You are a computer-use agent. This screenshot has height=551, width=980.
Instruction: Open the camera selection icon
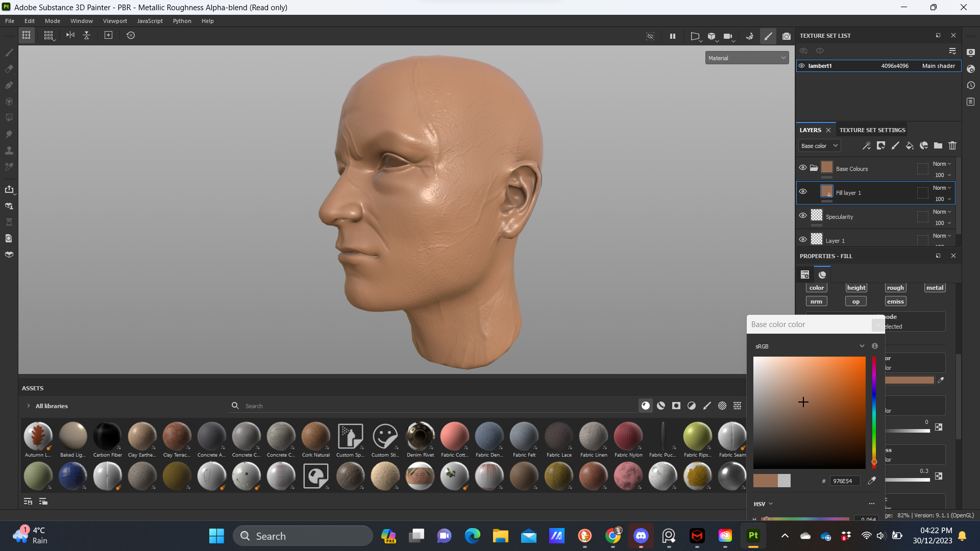click(x=728, y=36)
